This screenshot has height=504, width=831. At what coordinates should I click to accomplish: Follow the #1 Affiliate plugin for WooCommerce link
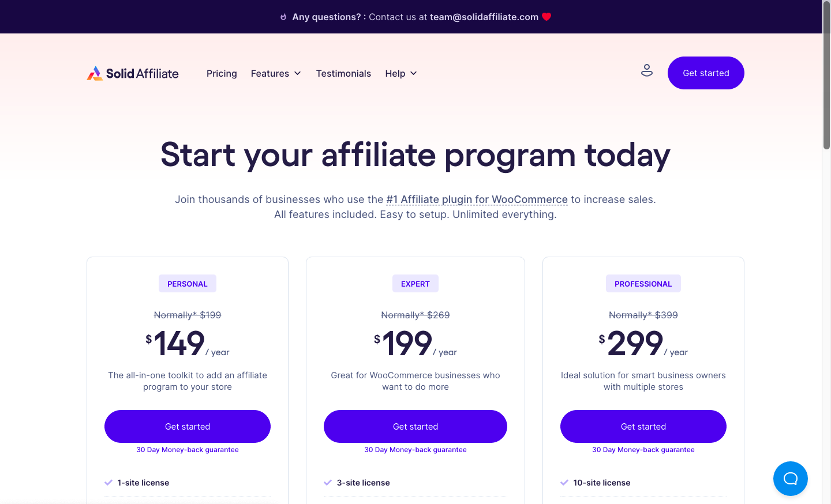point(477,200)
